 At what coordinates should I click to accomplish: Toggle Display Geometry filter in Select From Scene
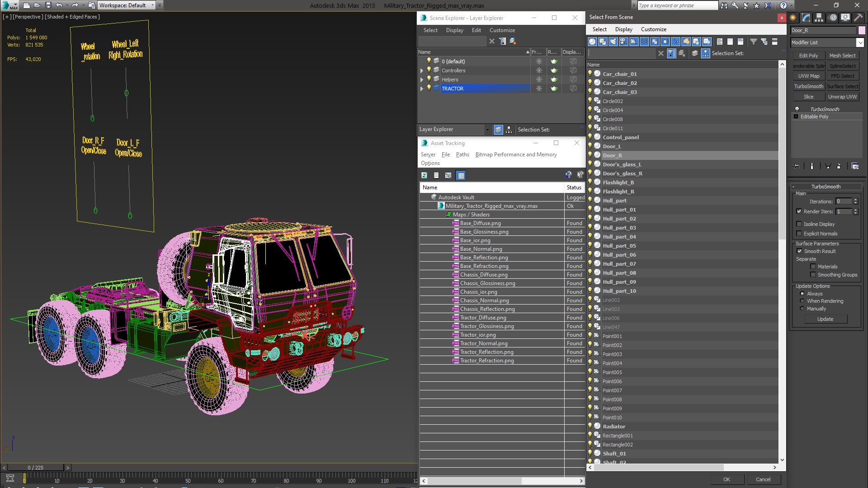click(592, 42)
